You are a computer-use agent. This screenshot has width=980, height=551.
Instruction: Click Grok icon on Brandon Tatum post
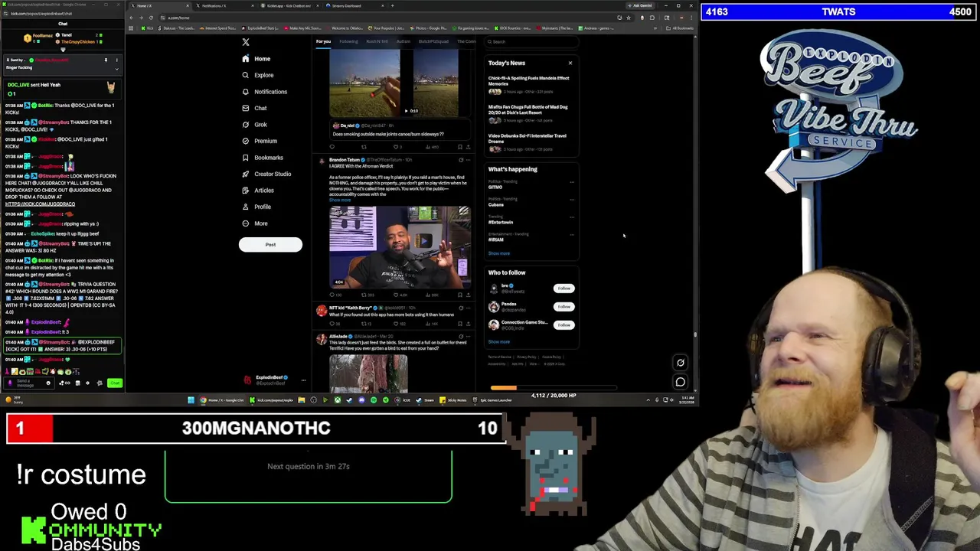point(461,160)
